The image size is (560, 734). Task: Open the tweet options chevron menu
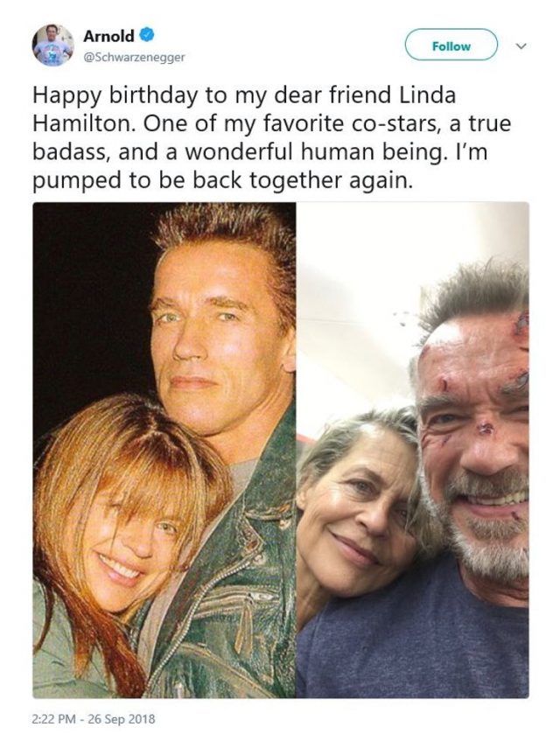coord(521,45)
